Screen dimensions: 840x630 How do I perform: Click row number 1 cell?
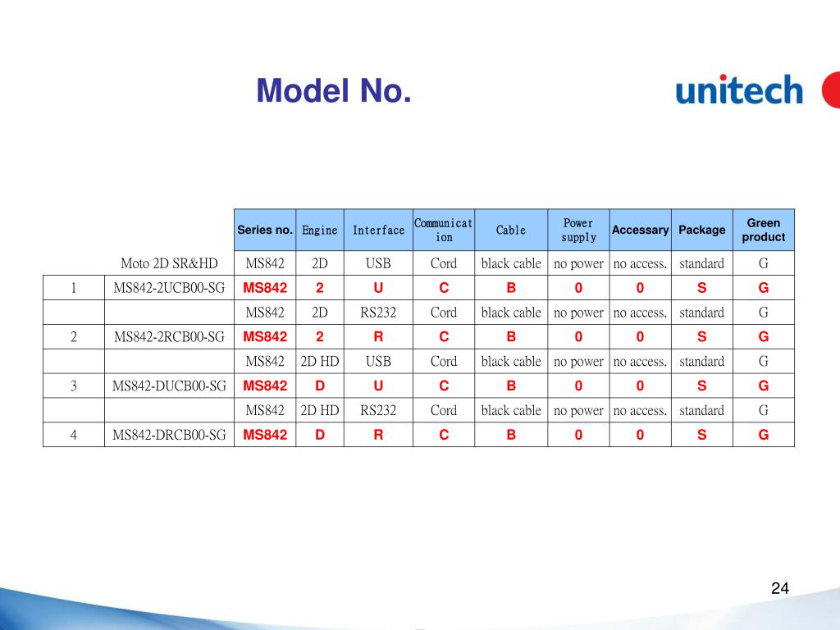pyautogui.click(x=74, y=288)
